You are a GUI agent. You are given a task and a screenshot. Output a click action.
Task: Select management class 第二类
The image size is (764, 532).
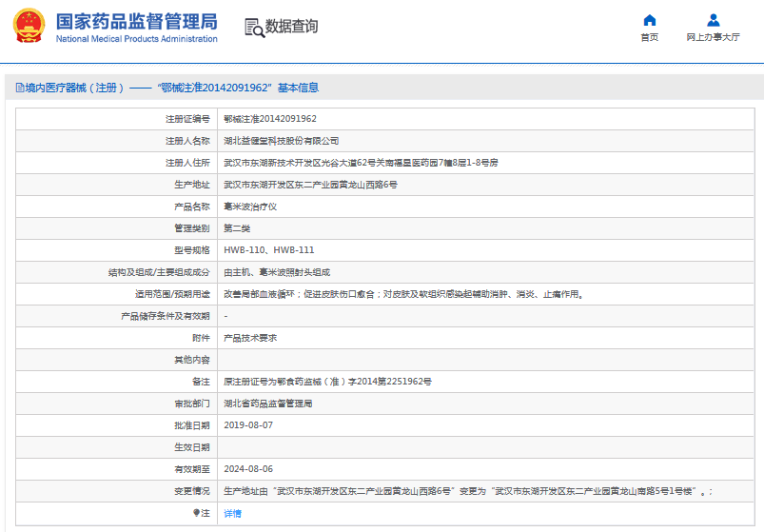click(237, 228)
